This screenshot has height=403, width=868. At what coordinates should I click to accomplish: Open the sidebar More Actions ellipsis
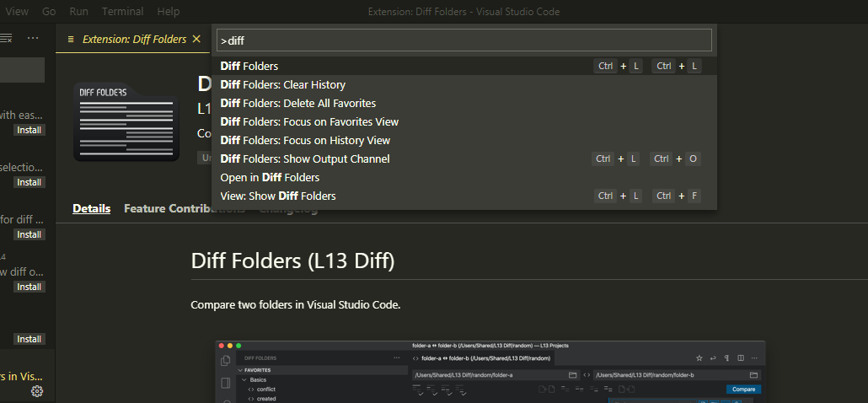point(33,38)
